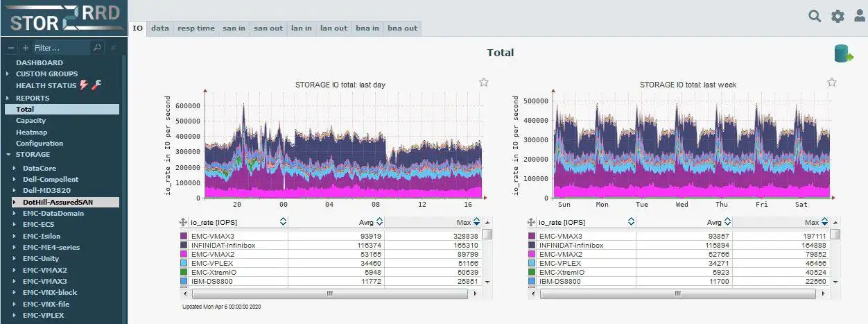868x324 pixels.
Task: Expand all tree nodes with plus button
Action: tap(26, 48)
